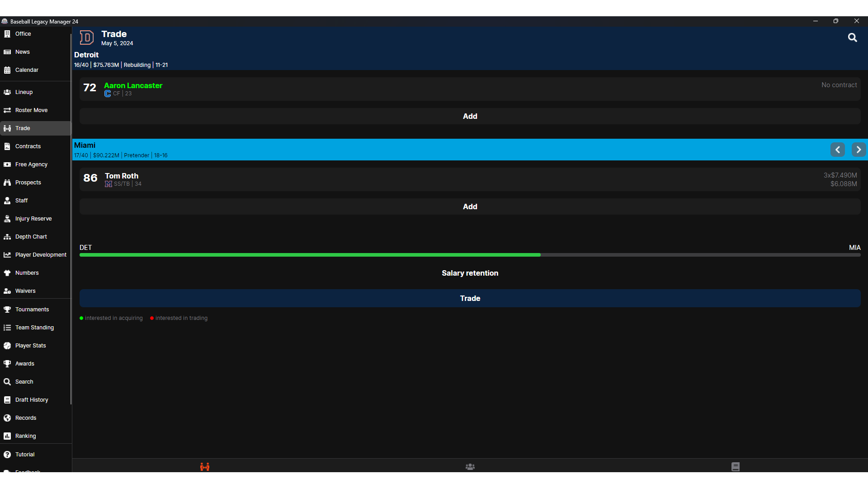Click the blue Trade submit button

coord(470,298)
